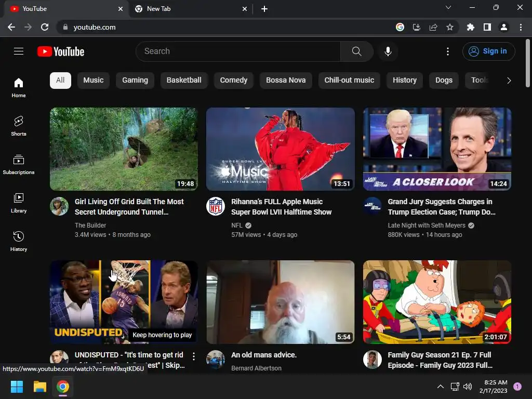The width and height of the screenshot is (532, 399).
Task: Open the NFL channel avatar
Action: point(216,206)
